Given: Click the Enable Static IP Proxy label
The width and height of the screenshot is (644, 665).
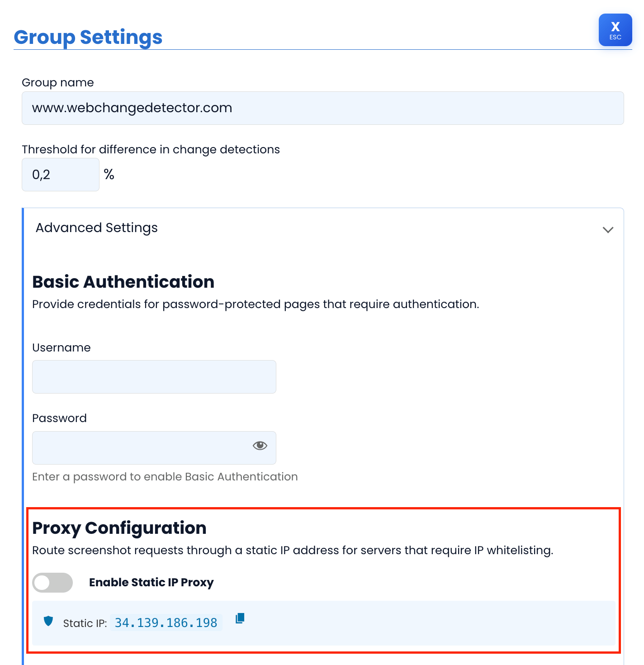Looking at the screenshot, I should pos(151,583).
